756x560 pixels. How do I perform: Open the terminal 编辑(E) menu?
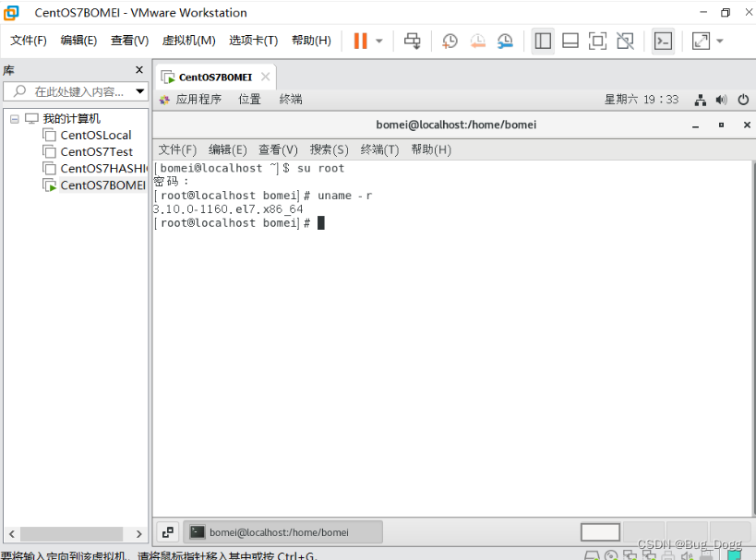228,149
